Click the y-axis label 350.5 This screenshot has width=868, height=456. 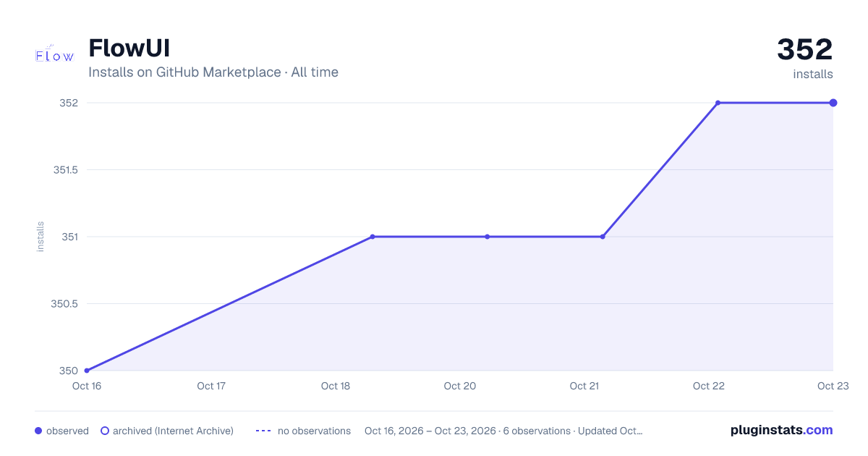[x=65, y=304]
